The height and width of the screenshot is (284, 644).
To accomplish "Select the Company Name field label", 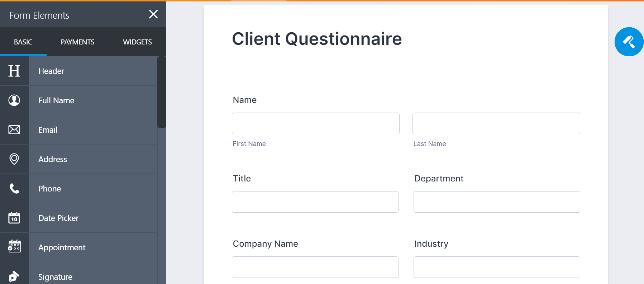I will [266, 244].
